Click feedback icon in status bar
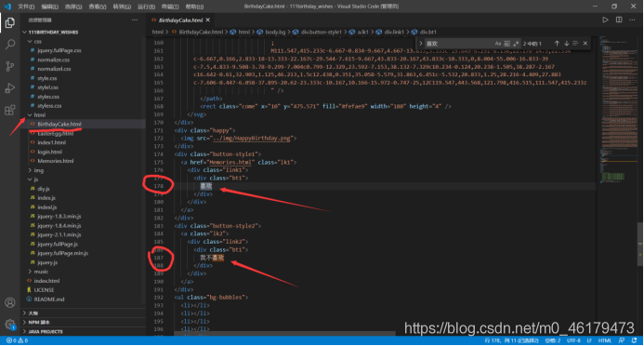 coord(622,340)
